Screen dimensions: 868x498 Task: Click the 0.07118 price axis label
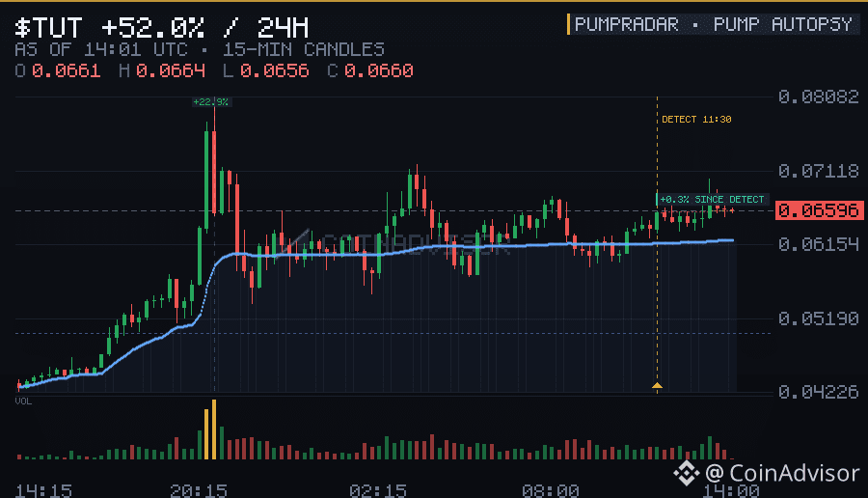click(x=818, y=171)
